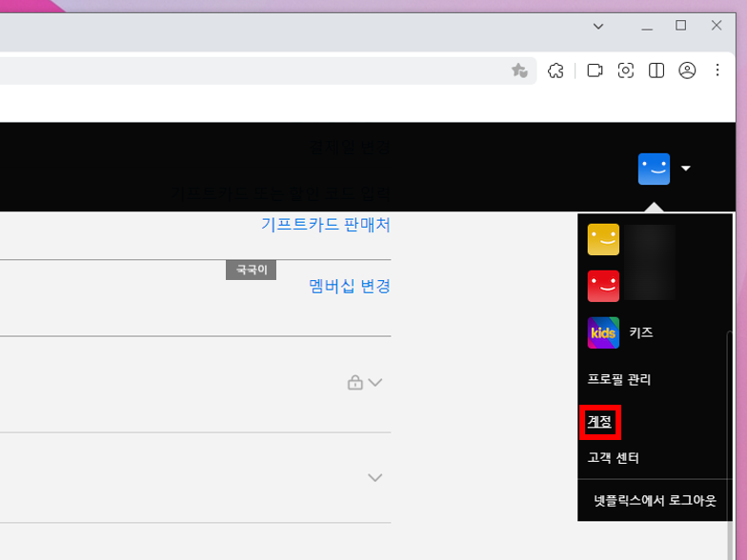Screen dimensions: 747x560
Task: Click the padlock icon in the profile row
Action: point(354,383)
